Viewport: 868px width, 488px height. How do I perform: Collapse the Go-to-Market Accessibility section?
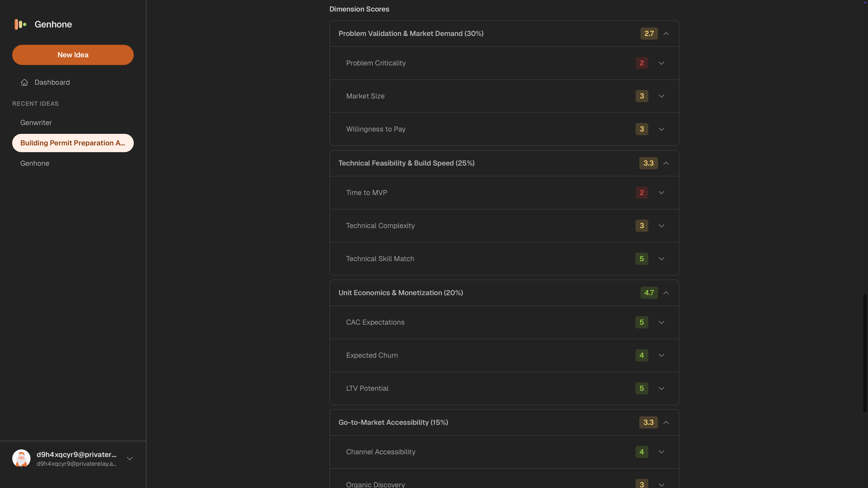pos(666,422)
